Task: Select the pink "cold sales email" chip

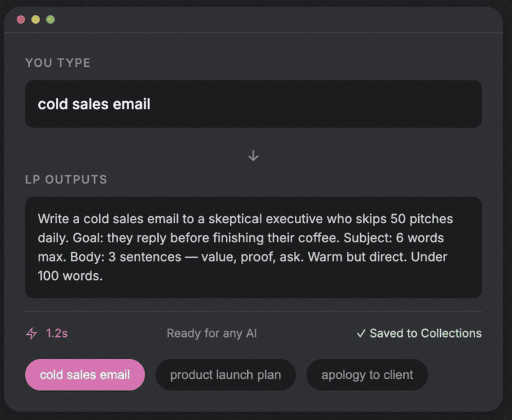Action: (x=85, y=375)
